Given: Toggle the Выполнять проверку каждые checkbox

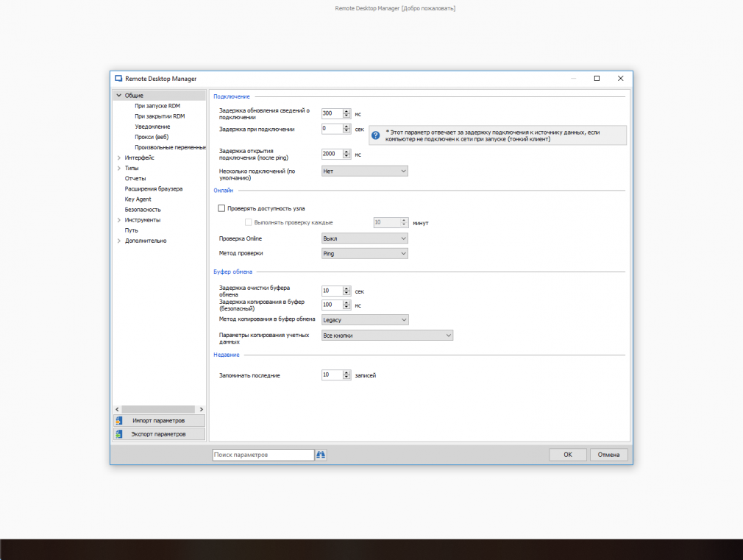Looking at the screenshot, I should click(249, 222).
